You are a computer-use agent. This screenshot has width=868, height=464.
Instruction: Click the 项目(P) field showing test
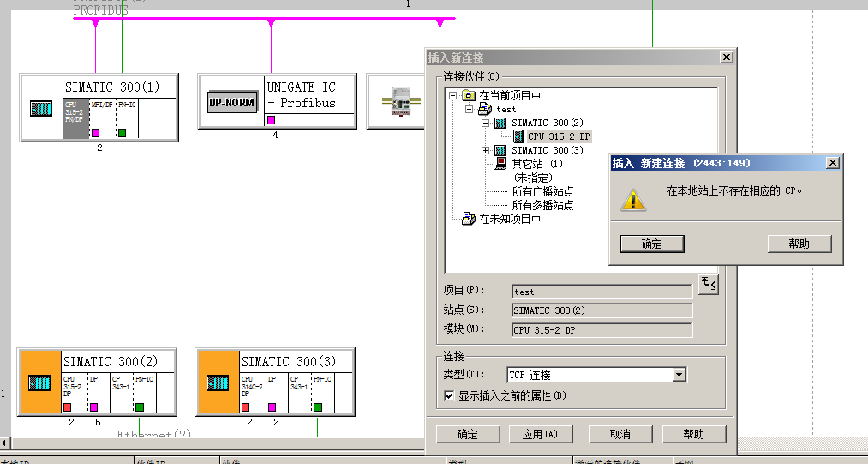tap(602, 292)
